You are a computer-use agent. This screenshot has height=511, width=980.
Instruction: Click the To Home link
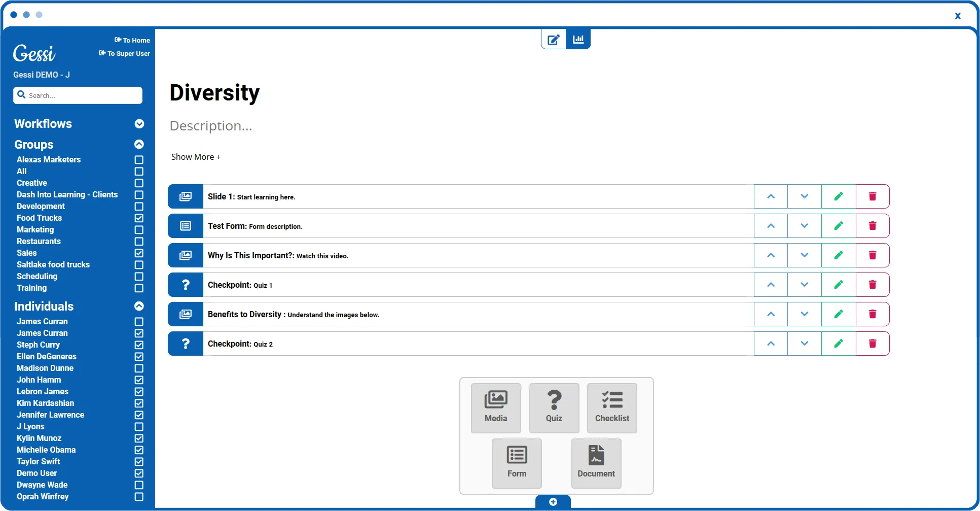[132, 40]
